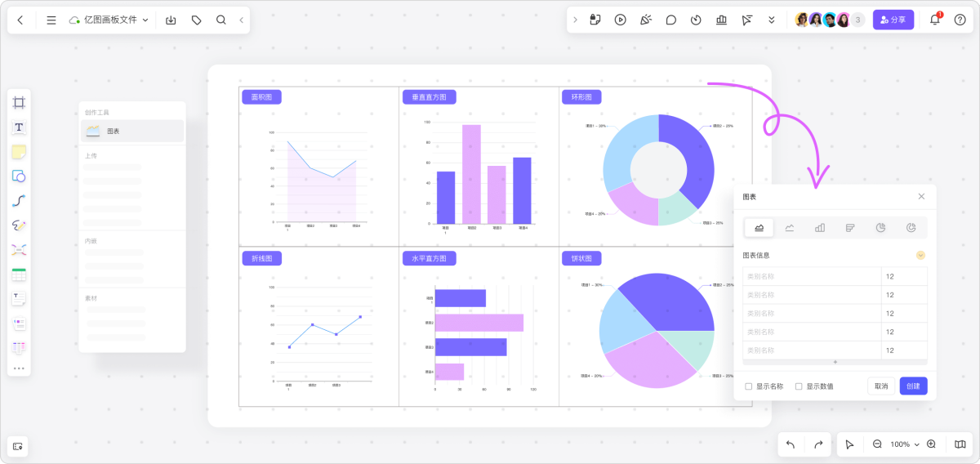Click the 分享 share button
980x464 pixels.
893,20
